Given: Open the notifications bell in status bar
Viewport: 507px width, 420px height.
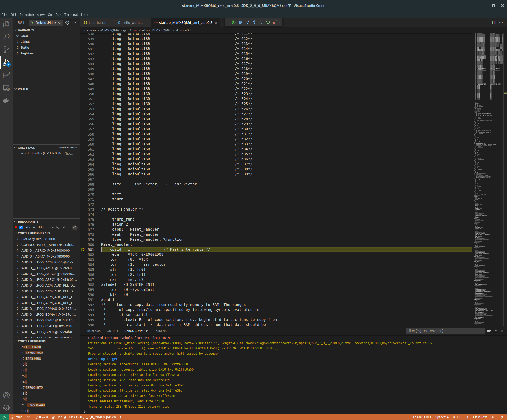Looking at the screenshot, I should tap(501, 417).
